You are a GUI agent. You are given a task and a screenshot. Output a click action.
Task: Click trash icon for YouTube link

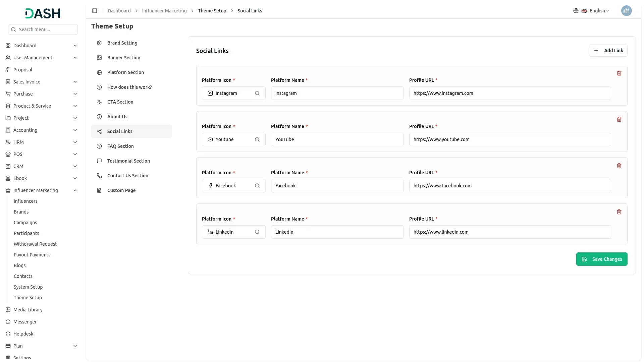click(x=619, y=119)
